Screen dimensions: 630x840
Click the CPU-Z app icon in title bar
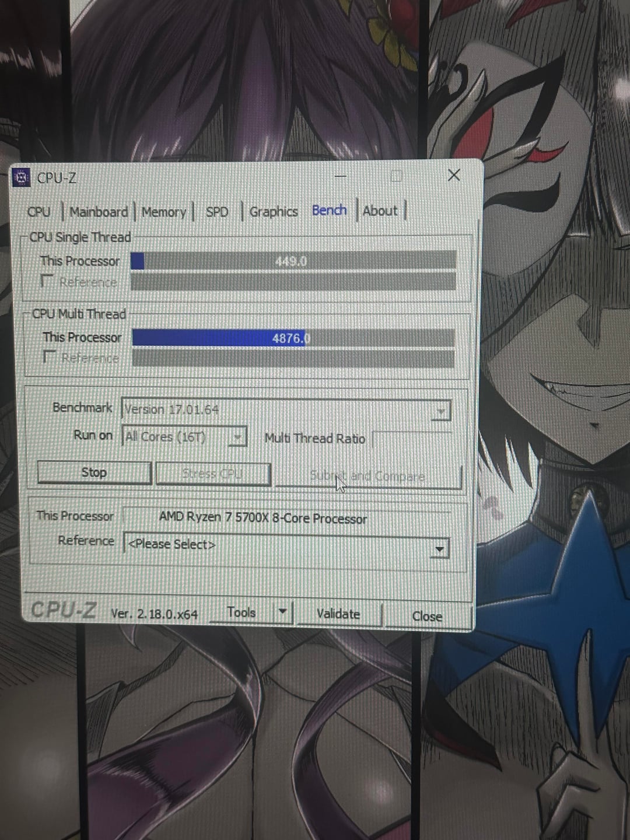click(22, 178)
